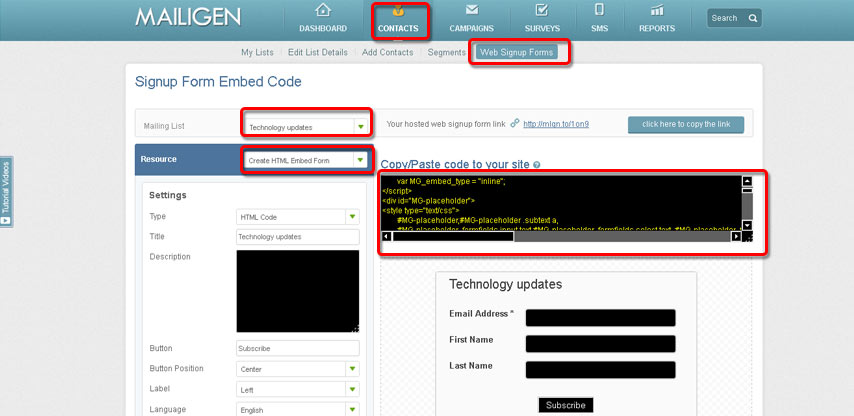Go to the My Lists tab

pos(257,52)
